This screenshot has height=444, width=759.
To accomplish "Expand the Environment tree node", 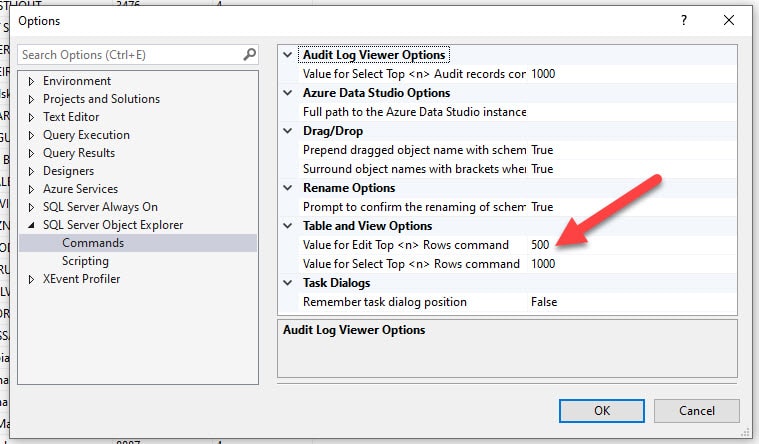I will coord(32,81).
